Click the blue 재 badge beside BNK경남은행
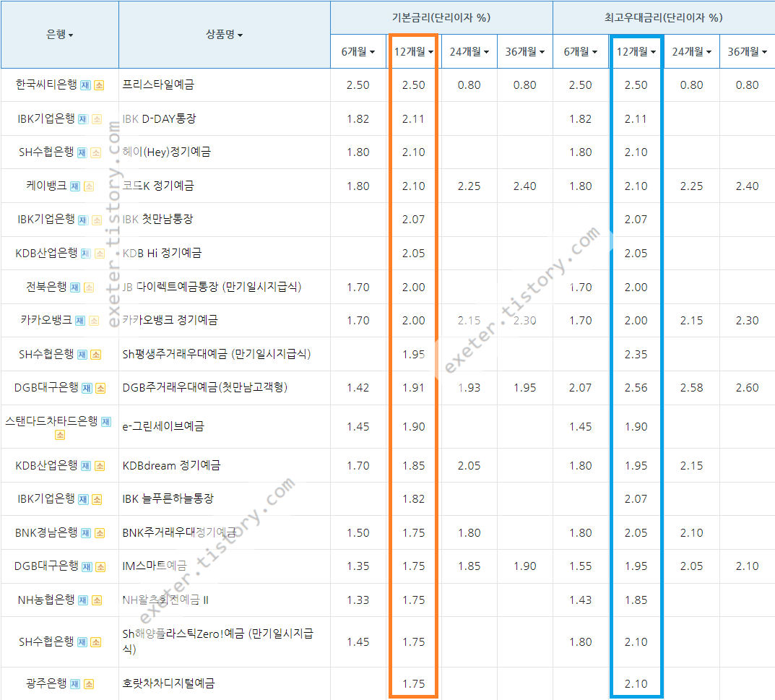This screenshot has height=700, width=775. click(x=86, y=533)
